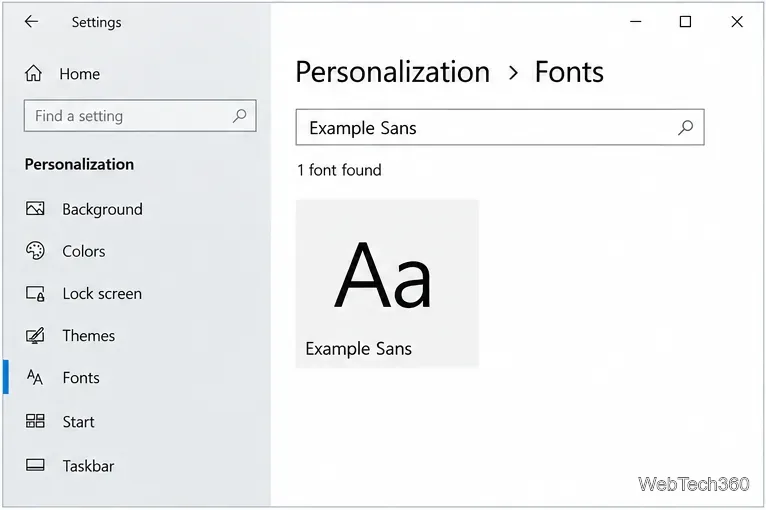The height and width of the screenshot is (510, 766).
Task: Open the Start settings page
Action: pyautogui.click(x=78, y=422)
